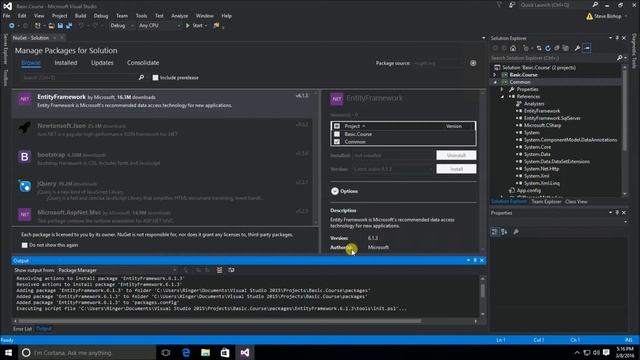This screenshot has width=640, height=360.
Task: Click the Cortana Ask me anything box
Action: click(87, 353)
